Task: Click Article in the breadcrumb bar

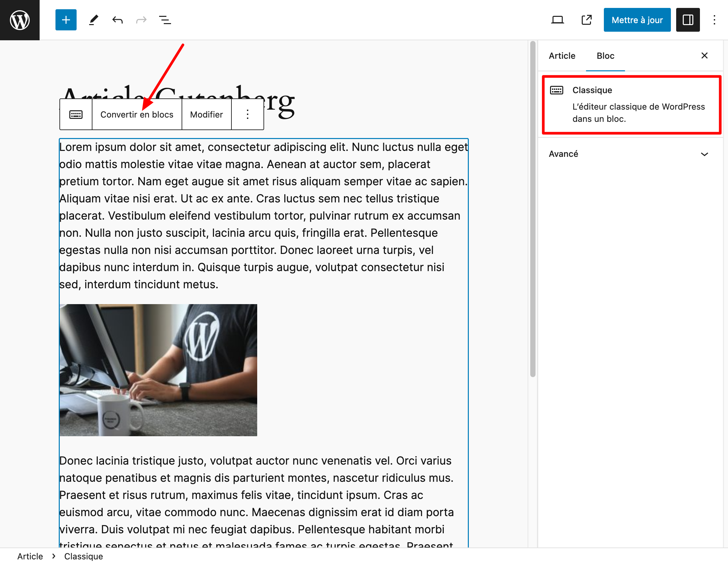Action: (30, 556)
